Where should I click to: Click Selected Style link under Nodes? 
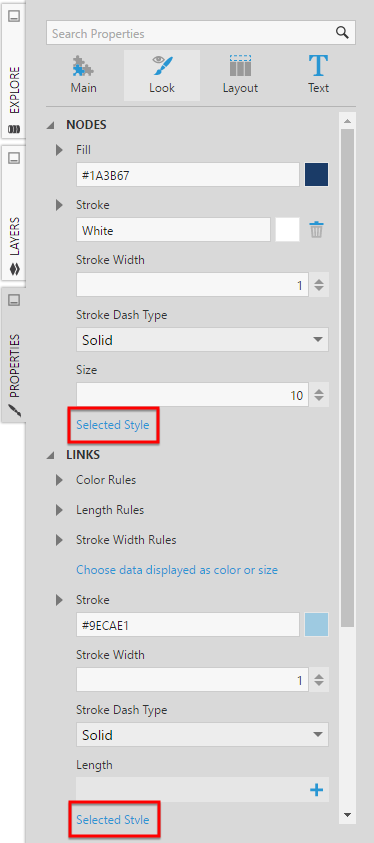[x=112, y=425]
